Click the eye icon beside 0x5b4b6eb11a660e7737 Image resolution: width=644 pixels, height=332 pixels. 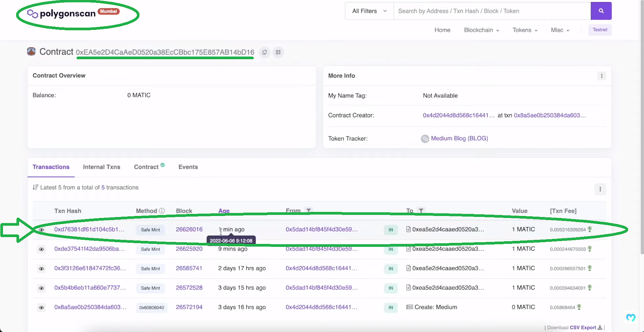point(41,288)
